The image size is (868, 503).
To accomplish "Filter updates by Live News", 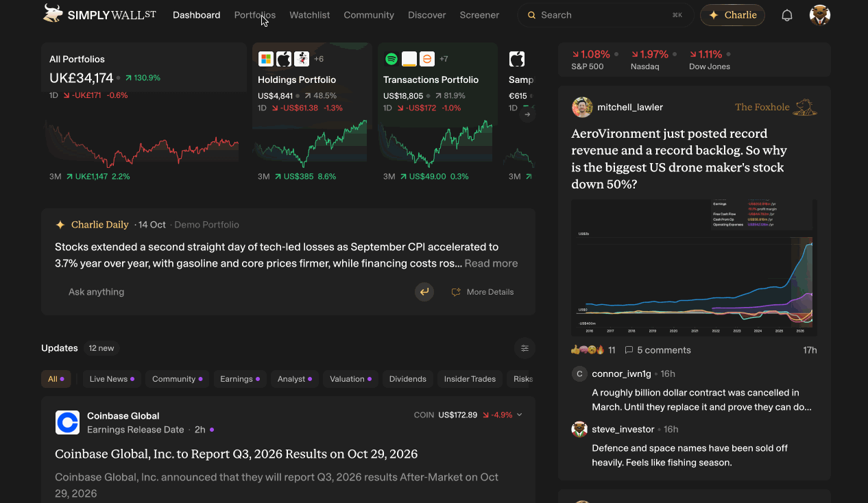I will (x=112, y=379).
